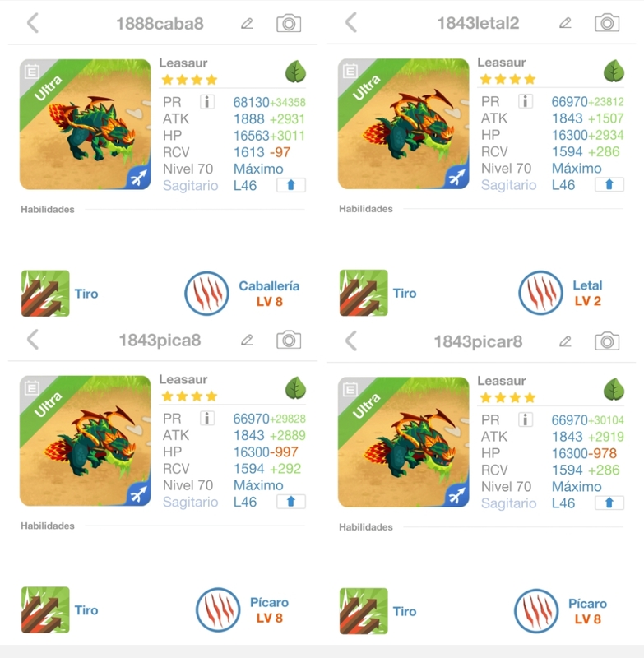Tap the camera icon on 1888caba8 panel

pyautogui.click(x=289, y=24)
